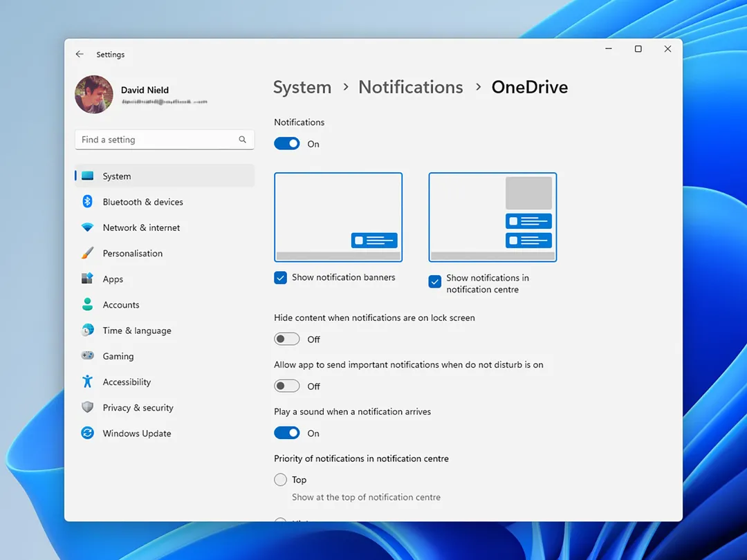Click the Accessibility figure icon

87,382
